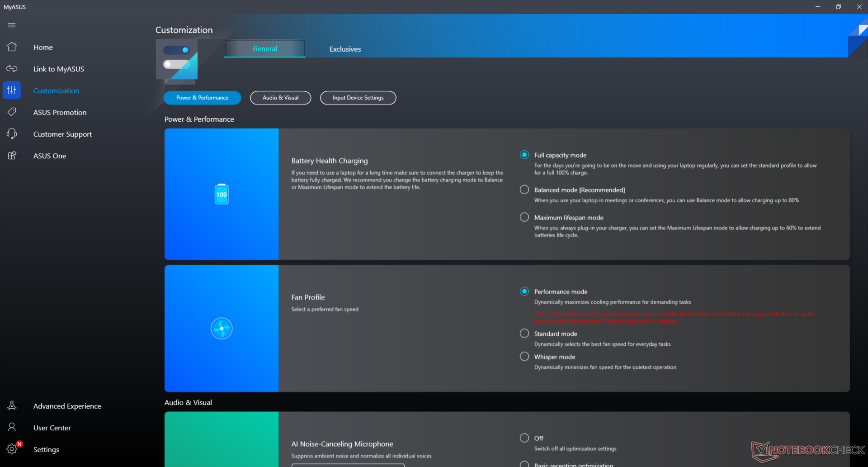Screen dimensions: 868x467
Task: Click the battery 100 icon
Action: (x=222, y=194)
